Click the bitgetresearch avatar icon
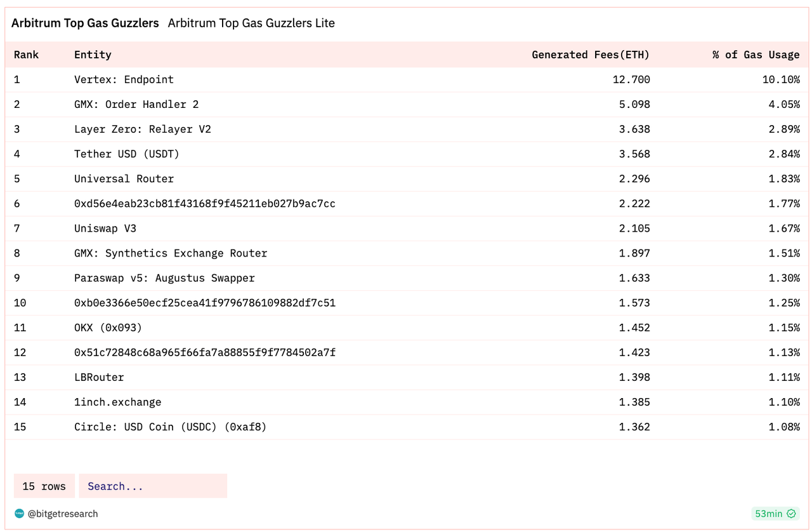Screen dimensions: 812x532 click(19, 514)
